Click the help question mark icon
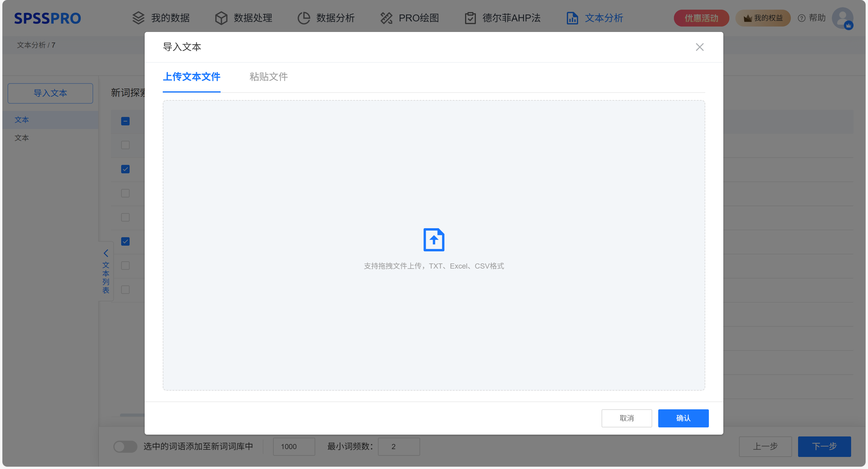 coord(802,18)
